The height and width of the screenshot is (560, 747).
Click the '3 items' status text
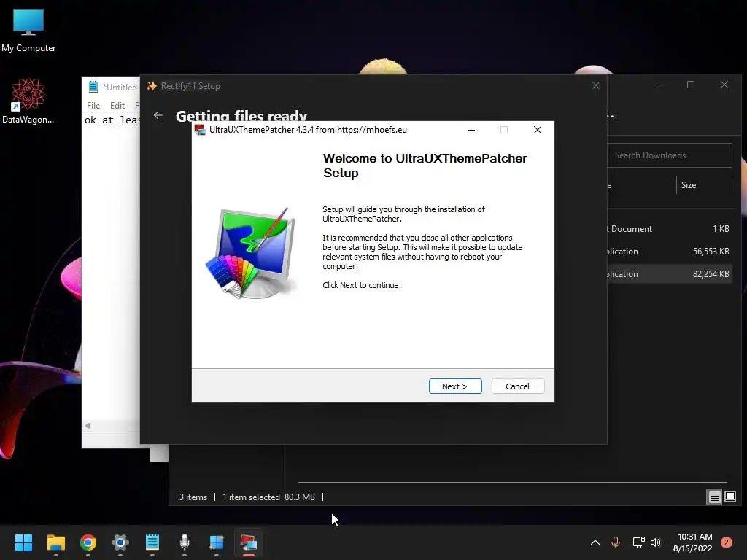(193, 497)
